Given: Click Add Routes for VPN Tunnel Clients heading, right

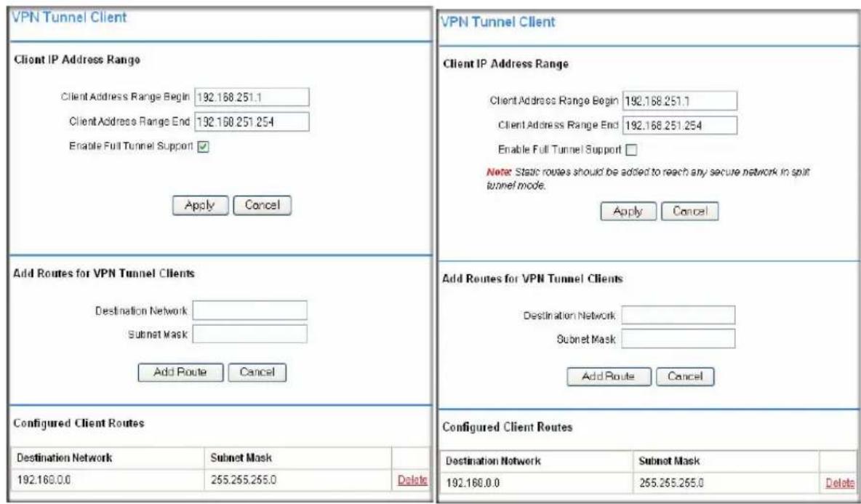Looking at the screenshot, I should 532,279.
